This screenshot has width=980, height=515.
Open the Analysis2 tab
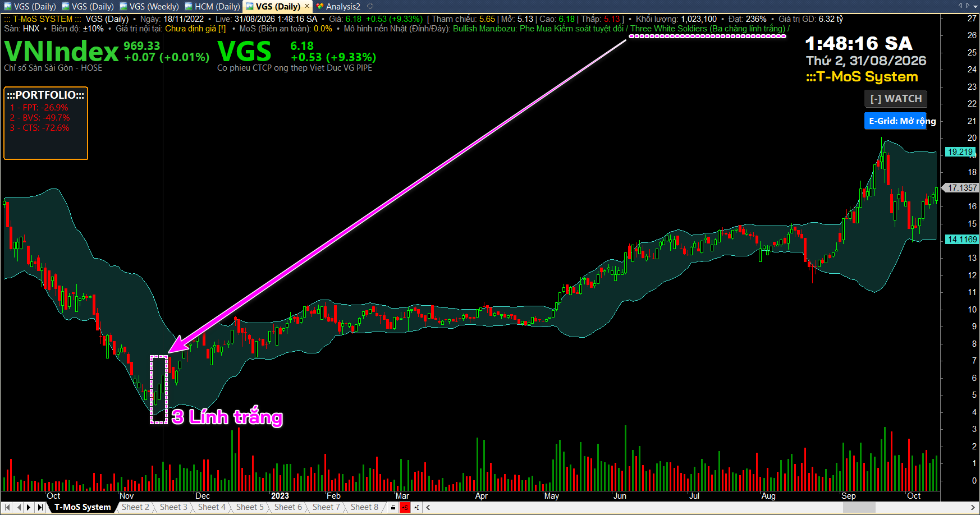click(x=338, y=7)
